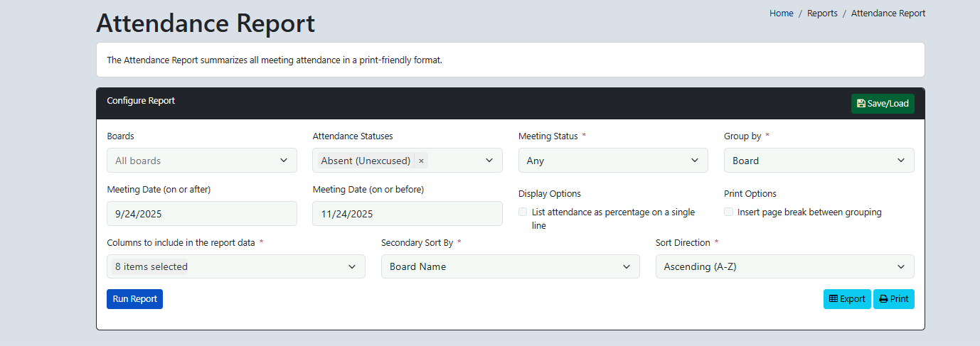
Task: Click the table icon on Export
Action: (833, 299)
